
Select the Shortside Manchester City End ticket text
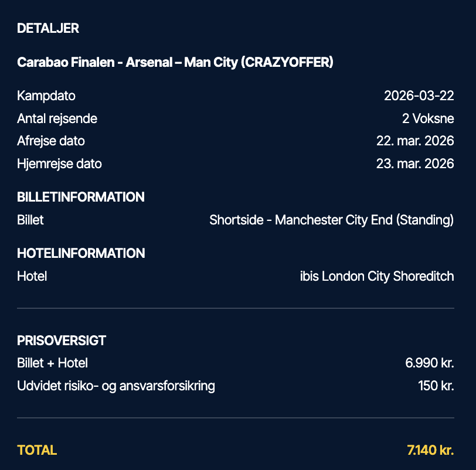click(331, 220)
